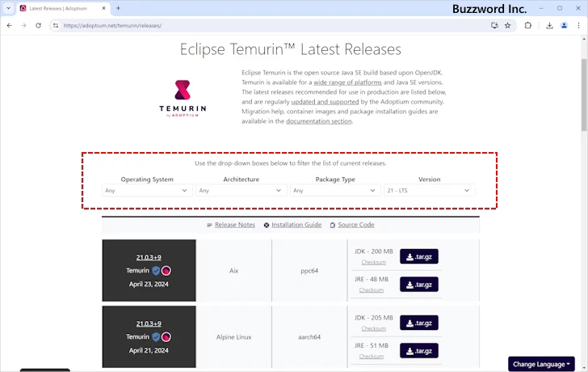Close the Latest Releases tab
Viewport: 588px width, 372px height.
click(104, 8)
